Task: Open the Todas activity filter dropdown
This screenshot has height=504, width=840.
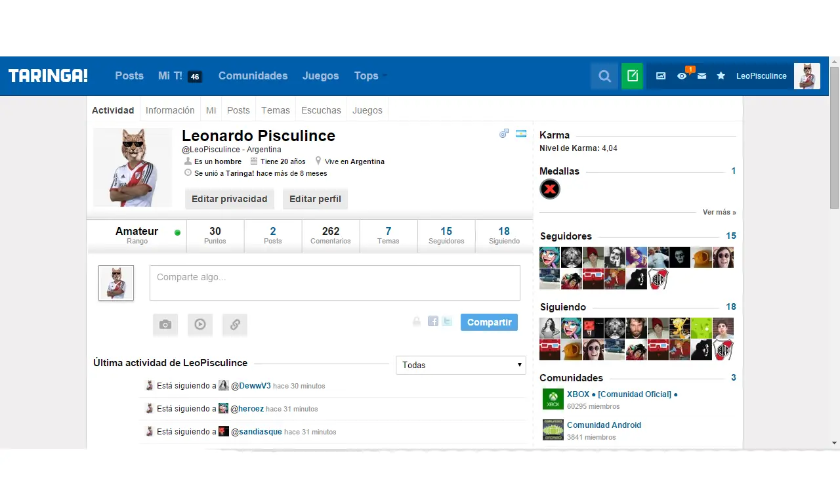Action: (461, 365)
